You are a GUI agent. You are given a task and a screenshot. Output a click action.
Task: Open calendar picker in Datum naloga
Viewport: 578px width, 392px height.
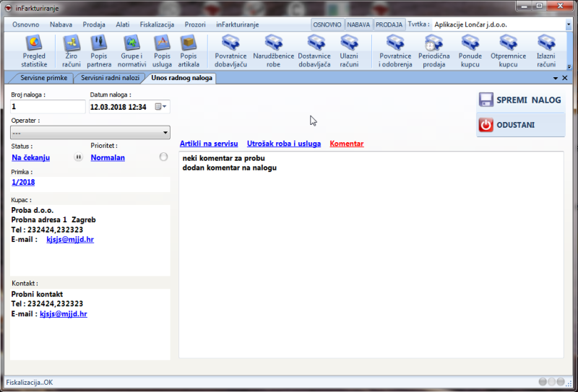(x=160, y=107)
